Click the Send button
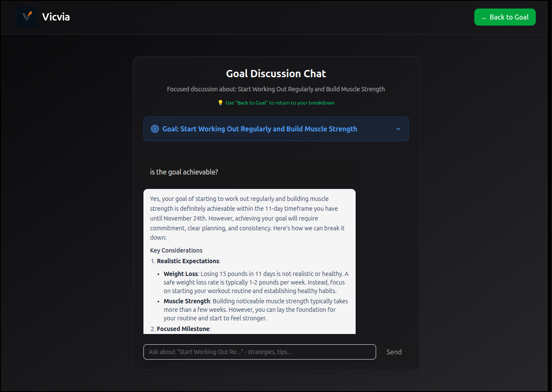 point(394,351)
